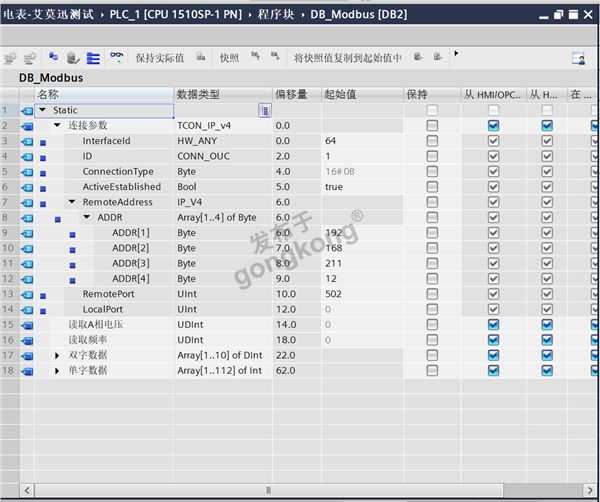The image size is (600, 502).
Task: Open the toolbar overflow arrow
Action: (x=456, y=54)
